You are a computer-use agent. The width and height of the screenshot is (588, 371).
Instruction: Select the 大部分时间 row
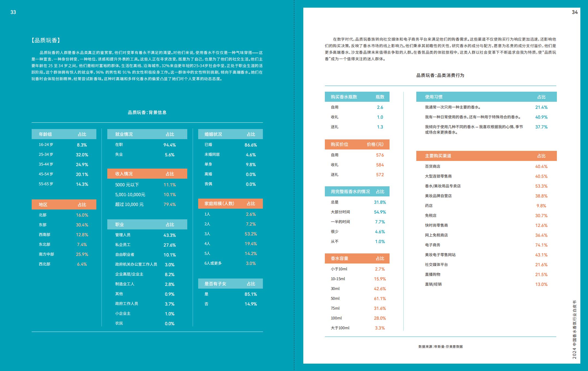pyautogui.click(x=357, y=212)
